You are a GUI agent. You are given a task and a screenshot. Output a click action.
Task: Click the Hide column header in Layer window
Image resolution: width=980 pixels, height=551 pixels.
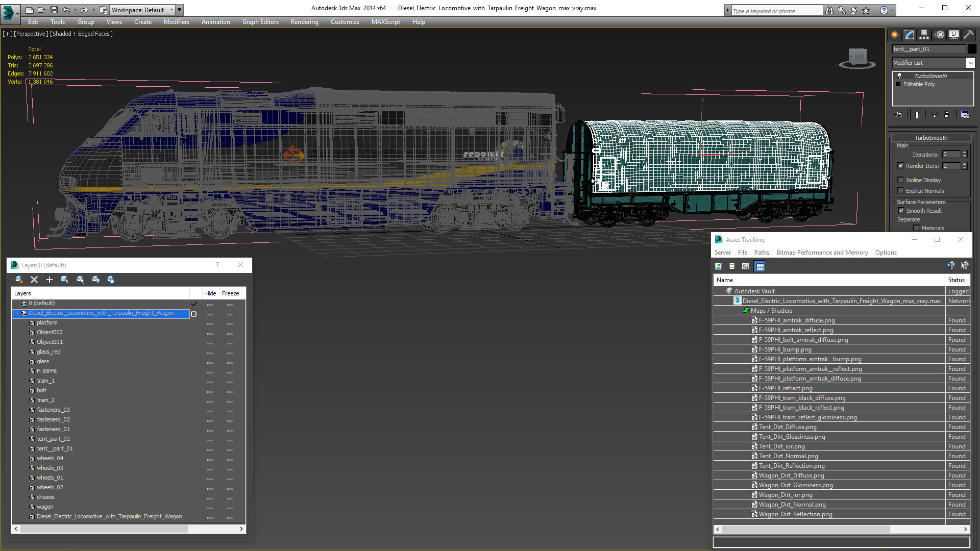[210, 293]
